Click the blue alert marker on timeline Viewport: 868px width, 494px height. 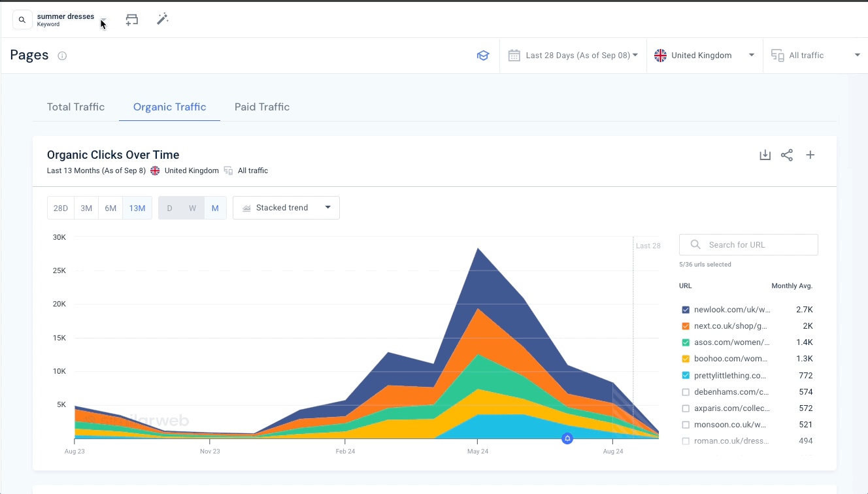click(x=567, y=438)
